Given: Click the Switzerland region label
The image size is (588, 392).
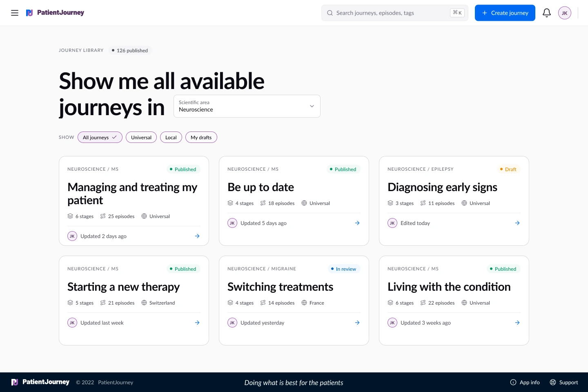Looking at the screenshot, I should 162,303.
